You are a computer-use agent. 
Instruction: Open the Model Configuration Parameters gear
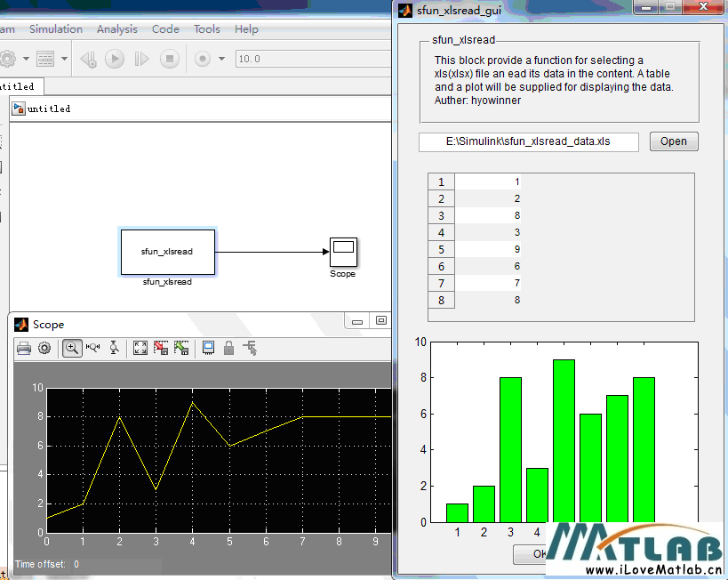(8, 59)
